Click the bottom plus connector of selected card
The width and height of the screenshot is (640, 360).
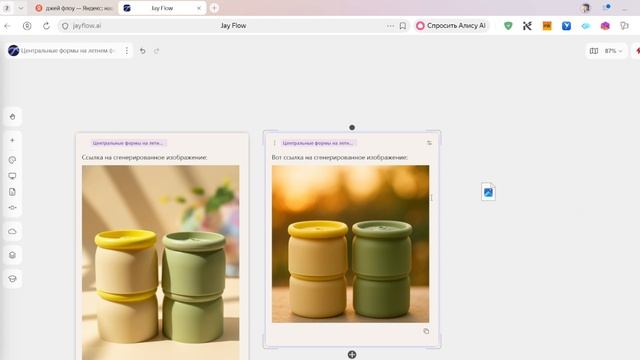click(x=352, y=354)
